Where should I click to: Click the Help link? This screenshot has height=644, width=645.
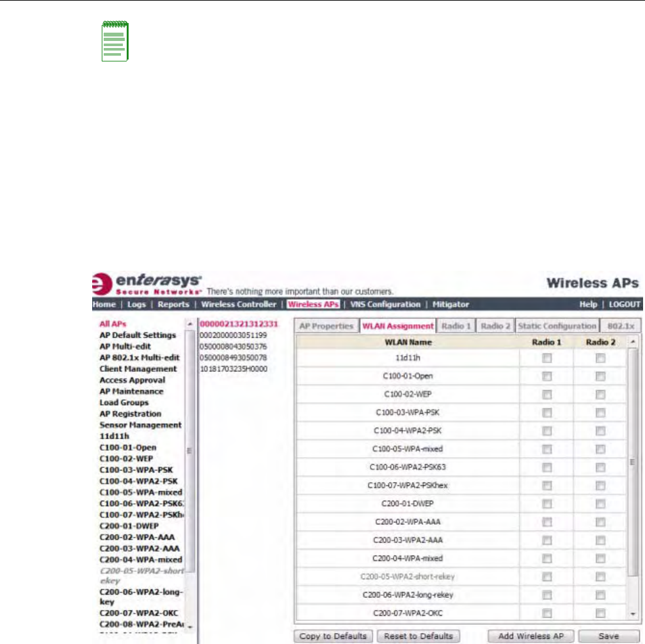point(588,304)
